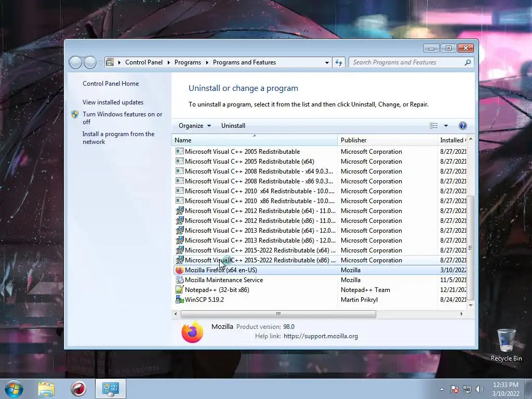This screenshot has width=532, height=399.
Task: Click the Control Panel breadcrumb
Action: [x=144, y=62]
